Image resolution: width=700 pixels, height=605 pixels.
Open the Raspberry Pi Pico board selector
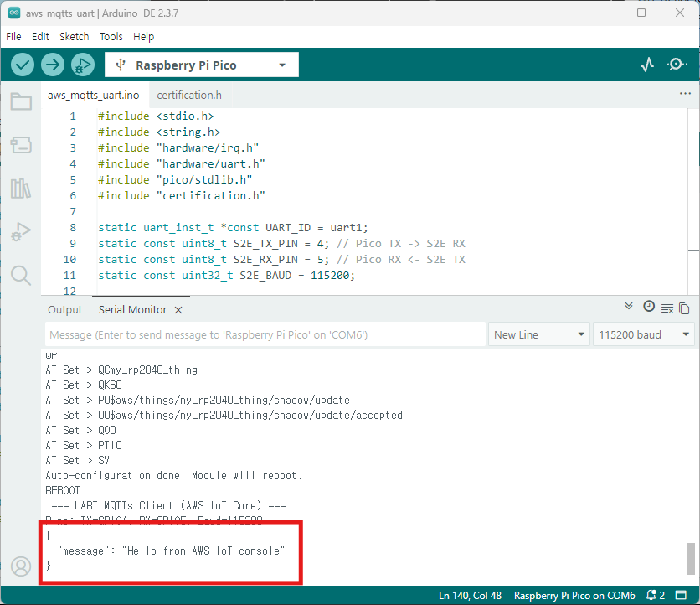[x=201, y=65]
